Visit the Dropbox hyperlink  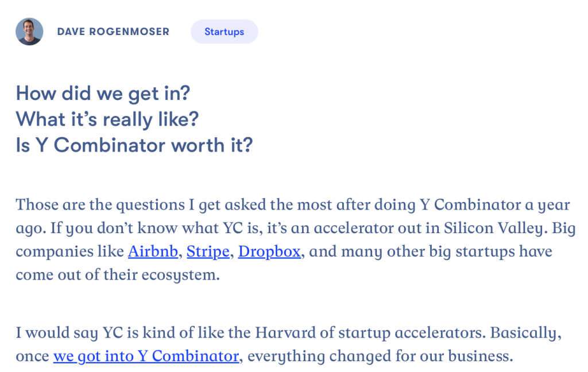click(269, 251)
